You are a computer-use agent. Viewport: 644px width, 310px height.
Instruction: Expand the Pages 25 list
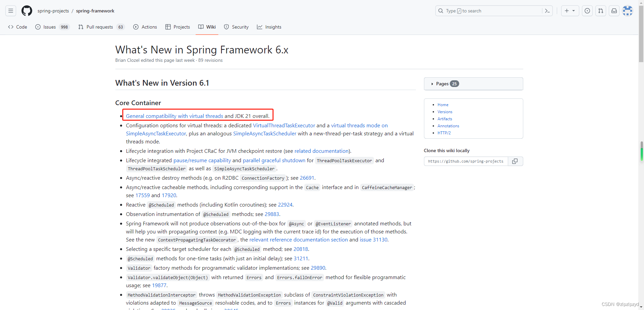click(x=473, y=84)
